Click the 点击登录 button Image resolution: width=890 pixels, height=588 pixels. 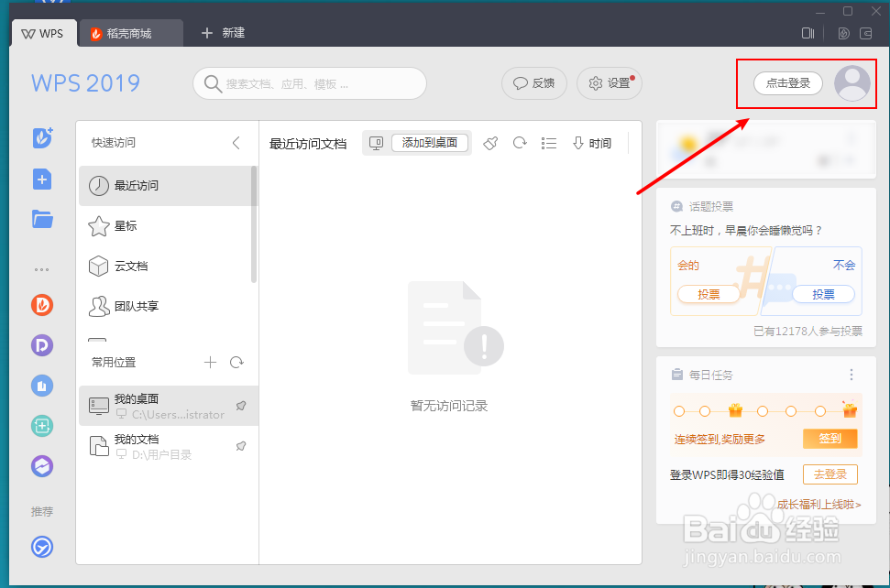(x=788, y=83)
